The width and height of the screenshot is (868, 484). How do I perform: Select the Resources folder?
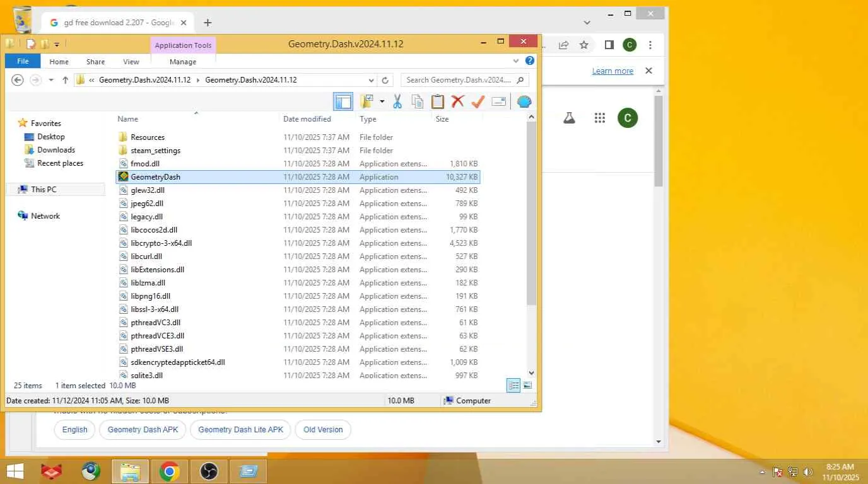(x=147, y=137)
